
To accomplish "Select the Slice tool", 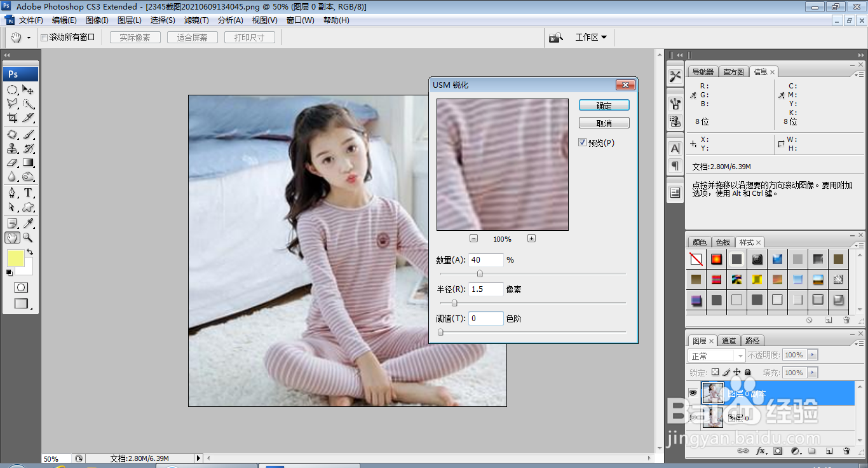I will coord(29,118).
